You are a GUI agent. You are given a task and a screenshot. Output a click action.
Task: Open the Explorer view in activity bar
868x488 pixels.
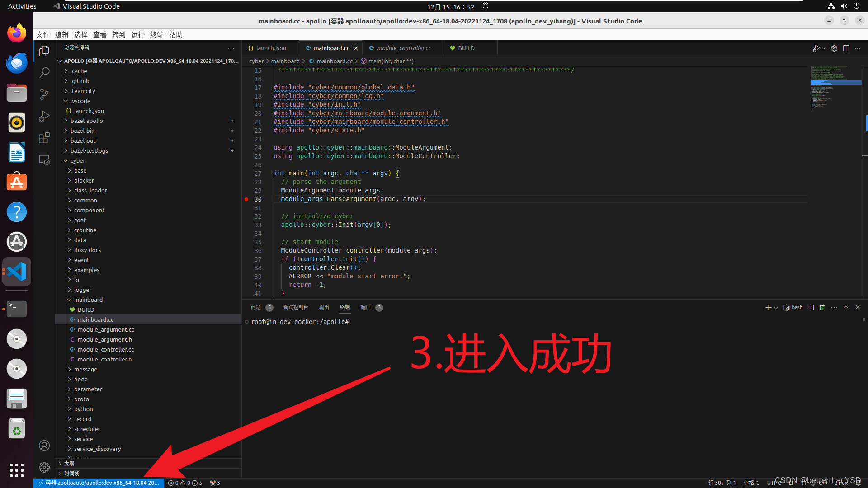pos(44,51)
